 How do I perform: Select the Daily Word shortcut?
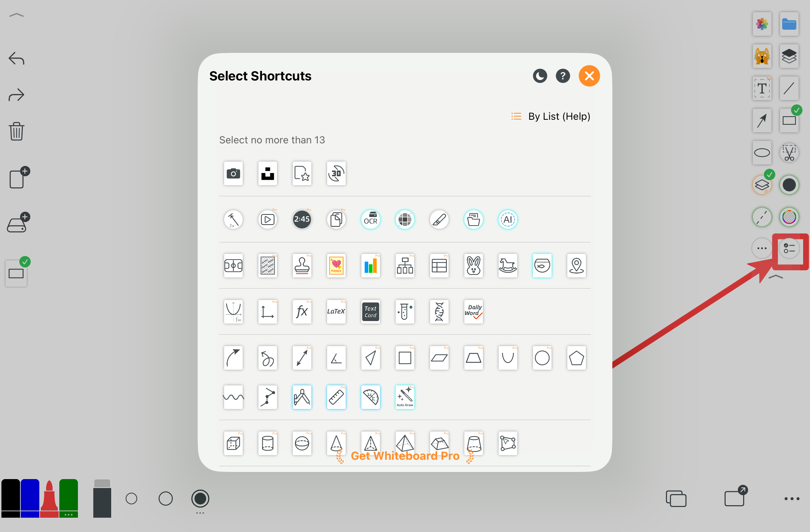click(x=473, y=312)
